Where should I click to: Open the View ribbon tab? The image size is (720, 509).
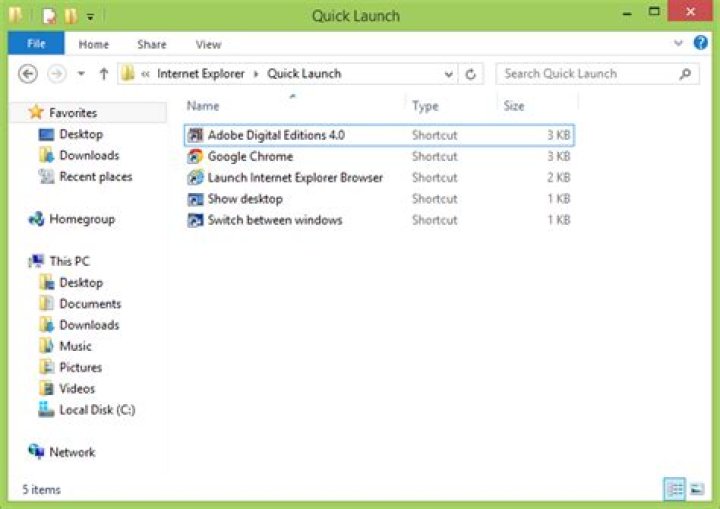pos(208,44)
